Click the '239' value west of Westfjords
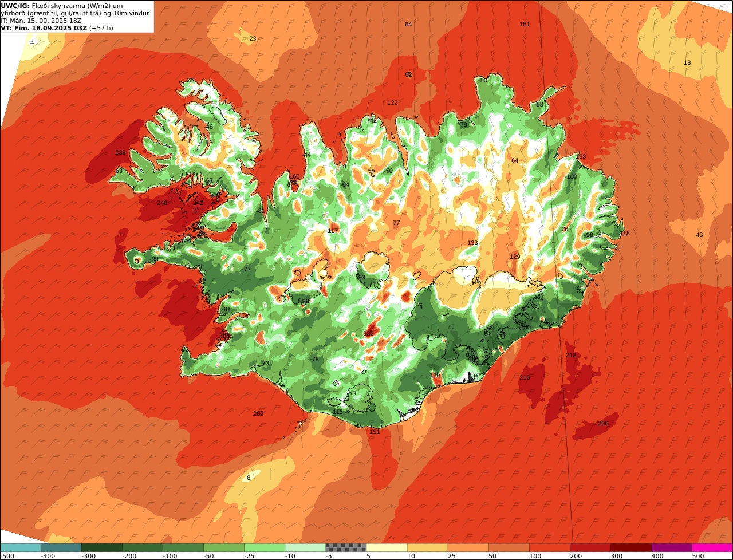Viewport: 733px width, 560px height. [x=120, y=152]
